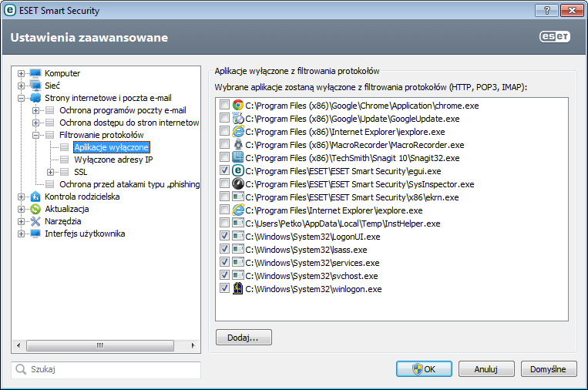Image resolution: width=588 pixels, height=390 pixels.
Task: Click the GoogleUpdate.exe icon
Action: click(x=238, y=119)
